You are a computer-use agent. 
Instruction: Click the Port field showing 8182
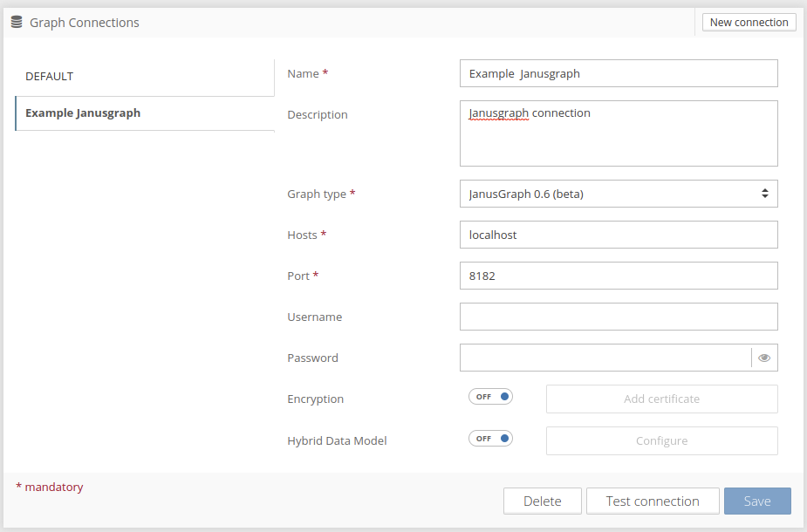(x=618, y=276)
